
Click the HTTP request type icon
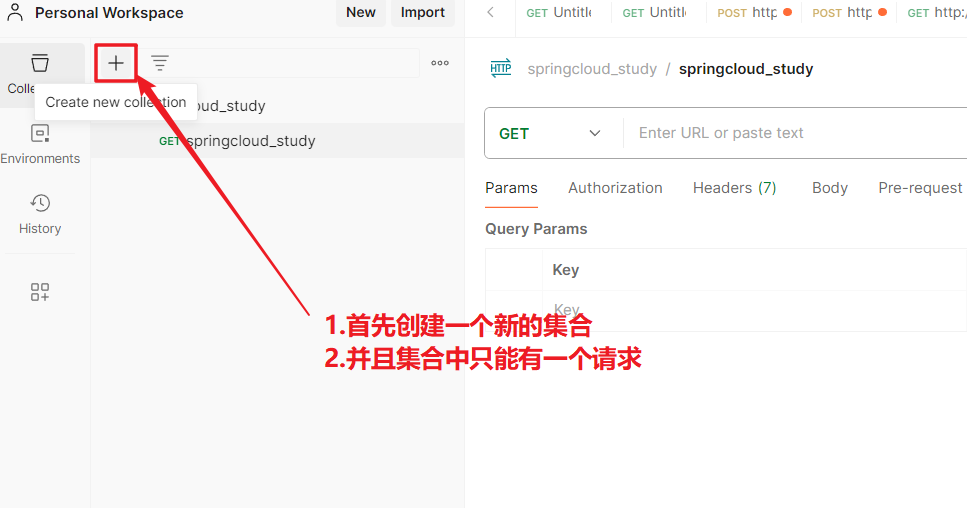[501, 69]
